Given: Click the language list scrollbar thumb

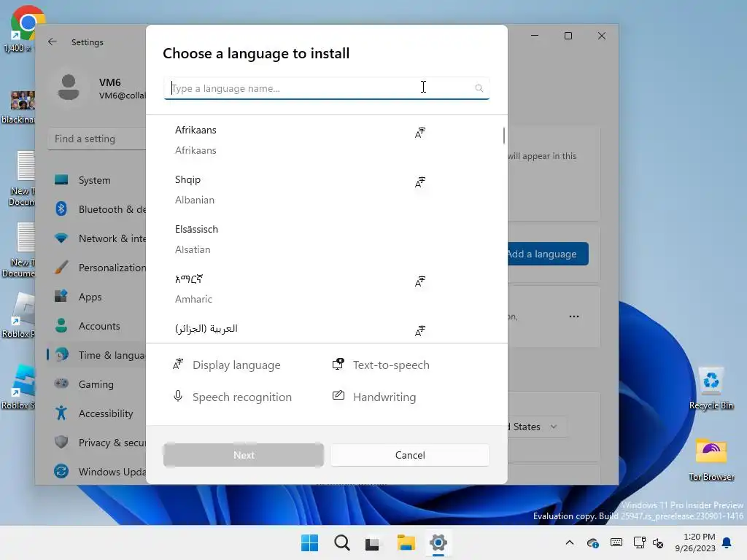Looking at the screenshot, I should (503, 135).
